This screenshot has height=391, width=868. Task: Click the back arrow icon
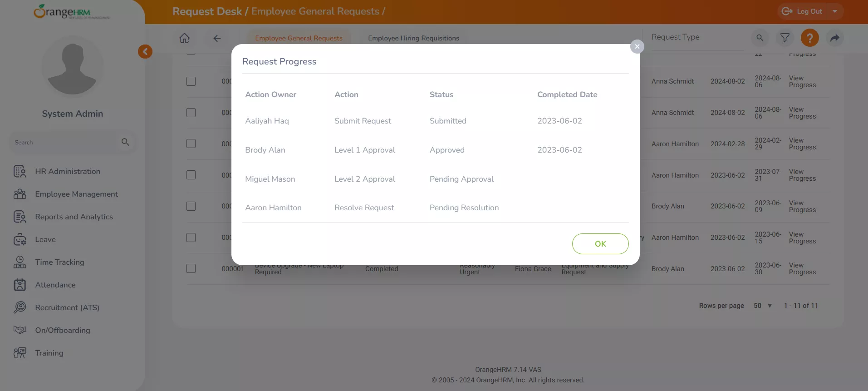[x=217, y=38]
